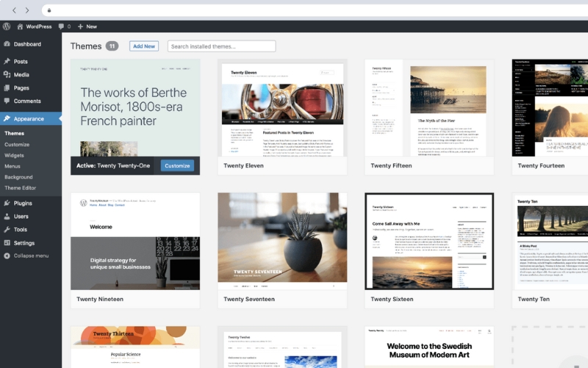Select the Twenty Eleven theme thumbnail
This screenshot has height=368, width=588.
[x=282, y=107]
